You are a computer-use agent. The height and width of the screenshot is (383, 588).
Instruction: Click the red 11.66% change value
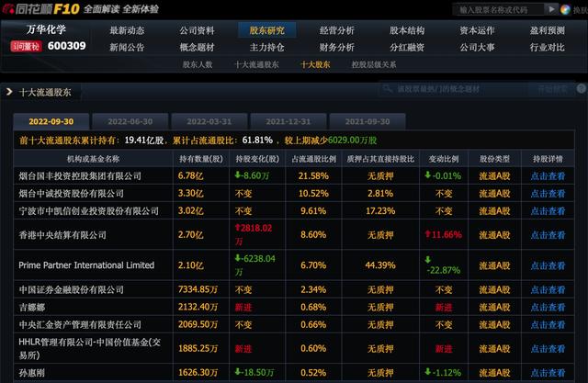click(444, 234)
